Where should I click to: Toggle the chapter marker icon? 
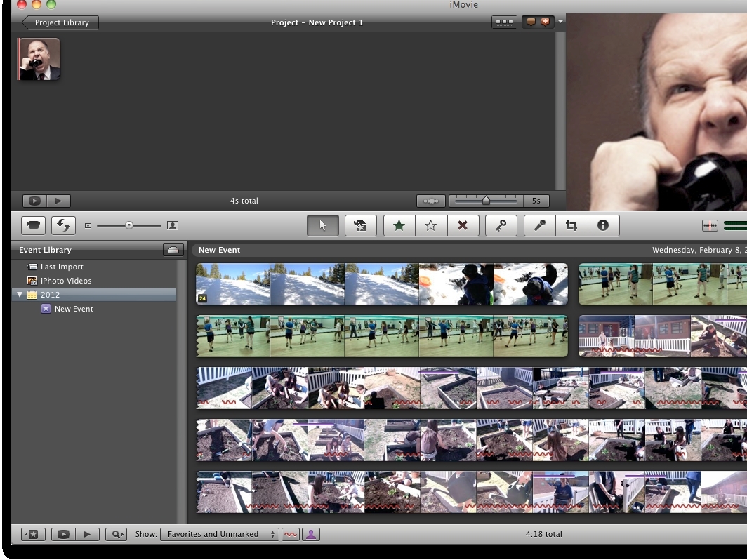click(545, 22)
